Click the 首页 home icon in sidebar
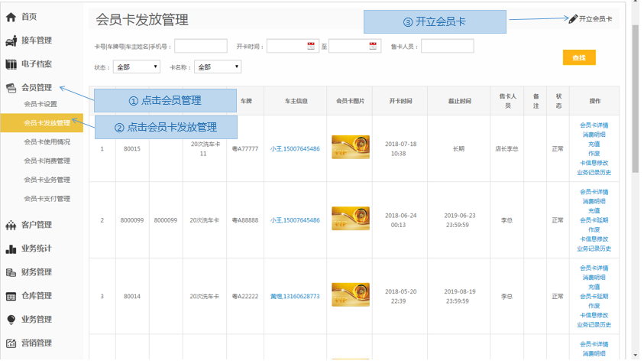Image resolution: width=644 pixels, height=364 pixels. coord(11,17)
